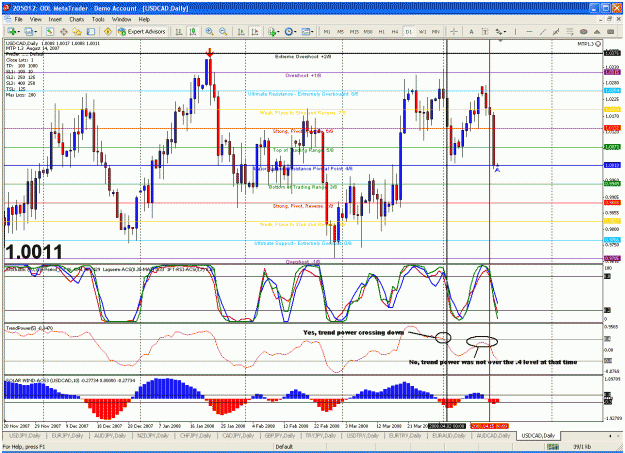The height and width of the screenshot is (453, 625).
Task: Select the Vertical Line tool
Action: [x=515, y=32]
